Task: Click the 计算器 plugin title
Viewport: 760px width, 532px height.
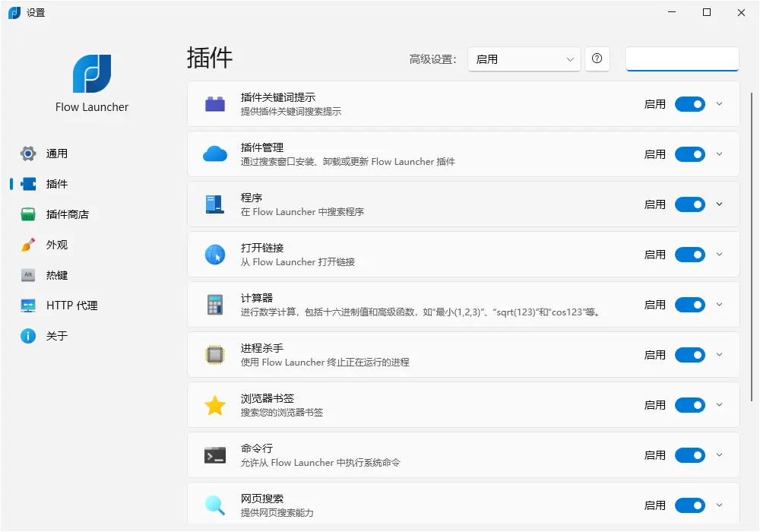Action: [257, 298]
